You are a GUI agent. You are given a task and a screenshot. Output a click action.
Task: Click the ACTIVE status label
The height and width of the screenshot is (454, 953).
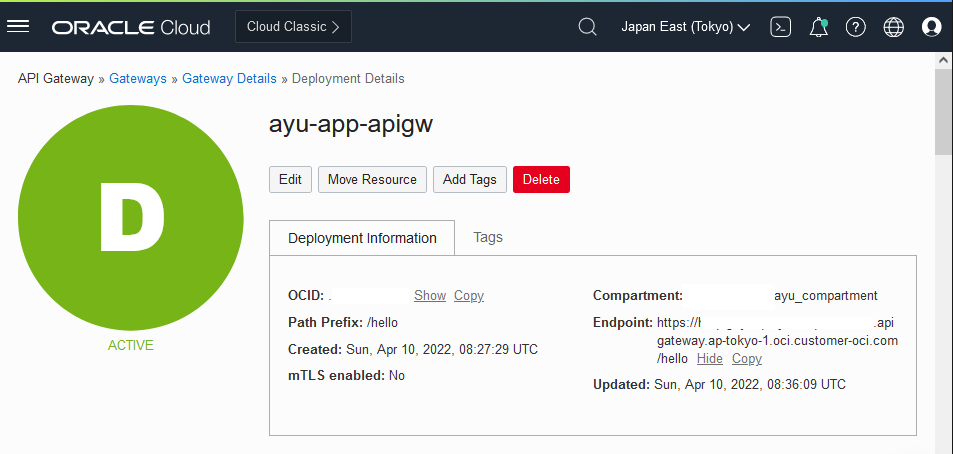pos(131,345)
